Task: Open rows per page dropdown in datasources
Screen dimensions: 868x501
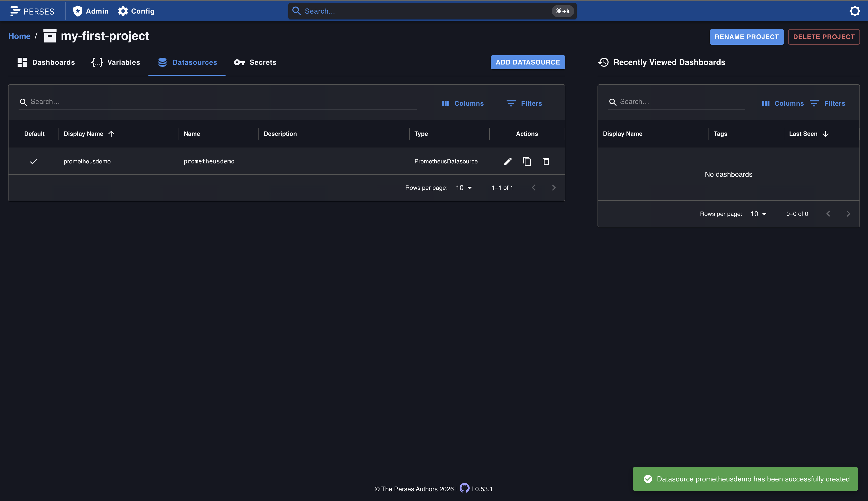Action: tap(464, 188)
